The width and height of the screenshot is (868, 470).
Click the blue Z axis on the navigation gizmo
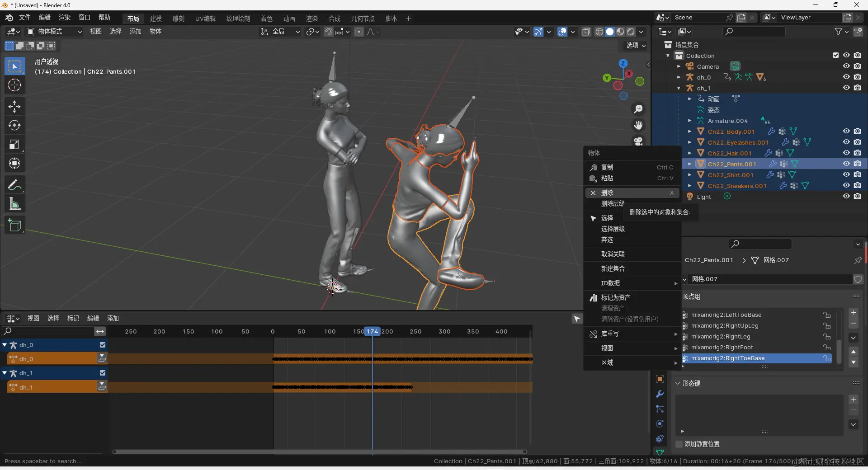[623, 64]
